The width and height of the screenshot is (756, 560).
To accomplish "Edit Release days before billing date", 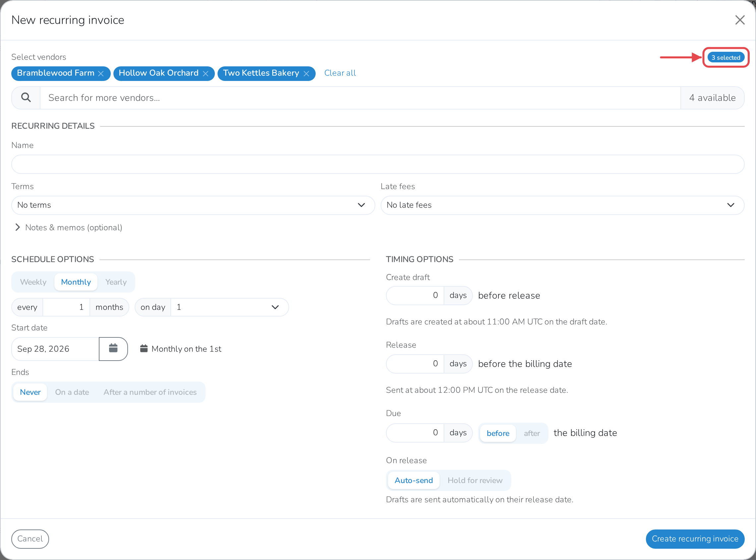I will (415, 364).
